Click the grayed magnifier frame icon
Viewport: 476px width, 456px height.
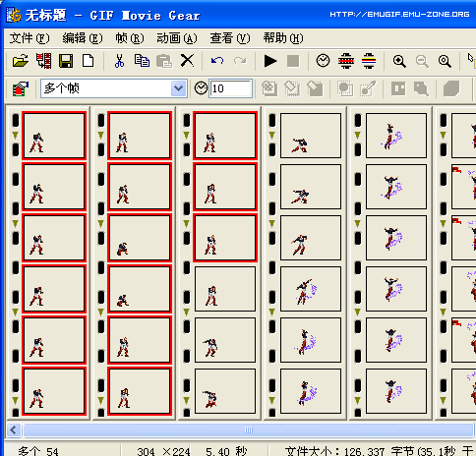pyautogui.click(x=421, y=88)
